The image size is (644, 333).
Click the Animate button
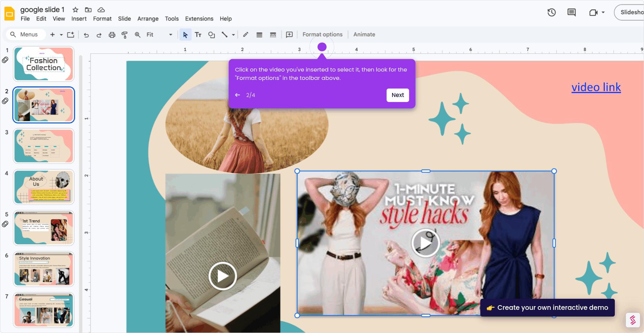(x=364, y=35)
